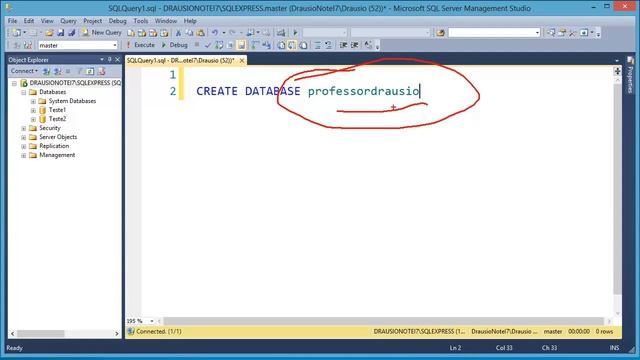Open the Connect dropdown in Object Explorer

tap(24, 71)
